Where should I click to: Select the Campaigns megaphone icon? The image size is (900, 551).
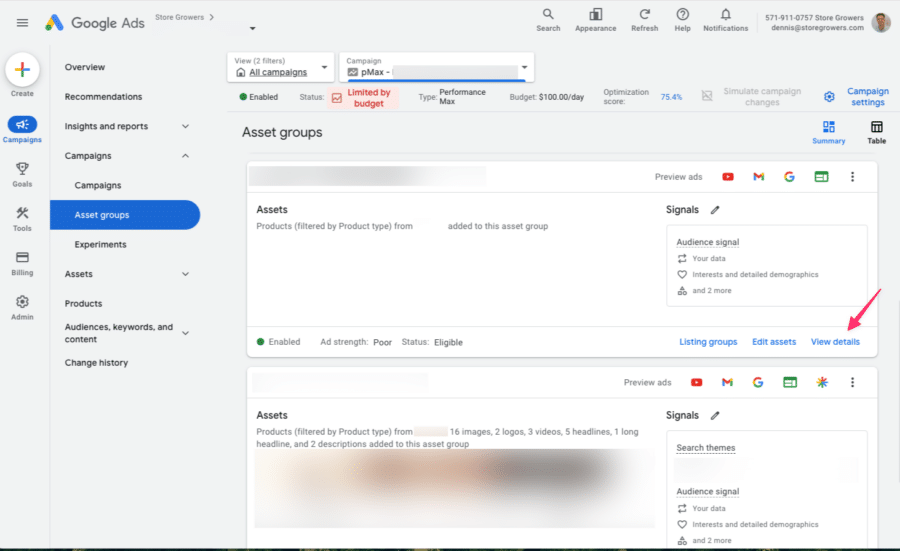[22, 125]
